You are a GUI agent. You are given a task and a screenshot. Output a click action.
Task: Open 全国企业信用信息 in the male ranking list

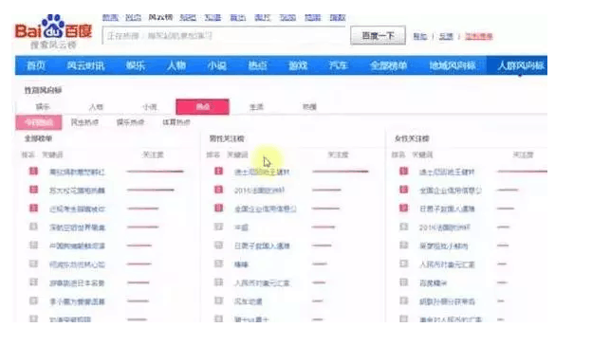(265, 209)
